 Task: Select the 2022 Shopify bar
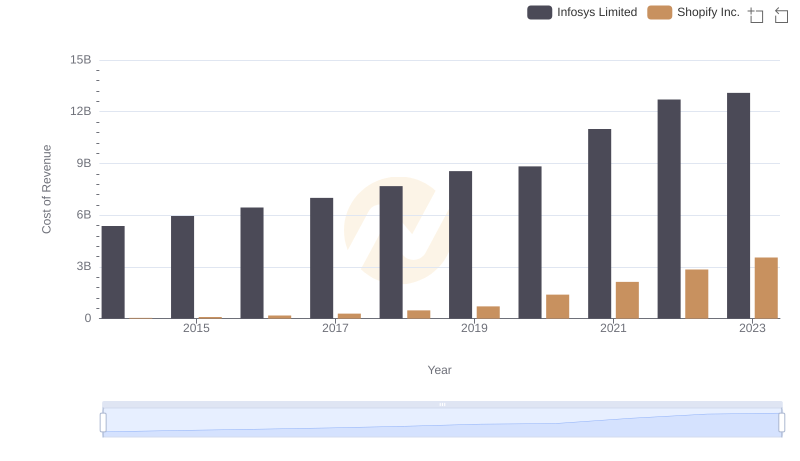coord(696,294)
